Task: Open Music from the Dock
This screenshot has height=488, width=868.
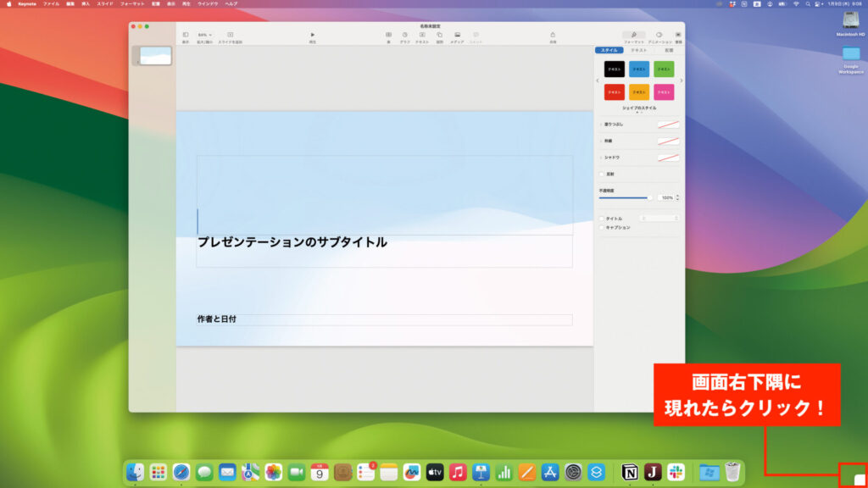Action: 458,472
